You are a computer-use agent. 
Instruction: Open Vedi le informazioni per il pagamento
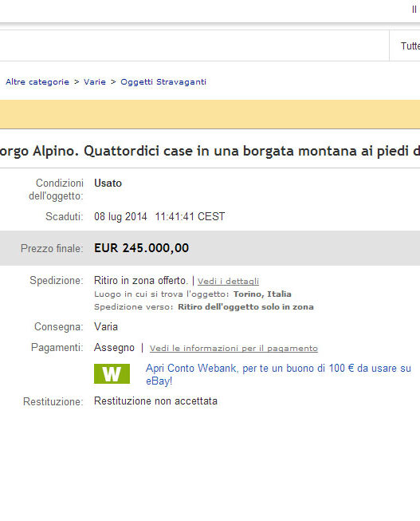click(x=234, y=348)
